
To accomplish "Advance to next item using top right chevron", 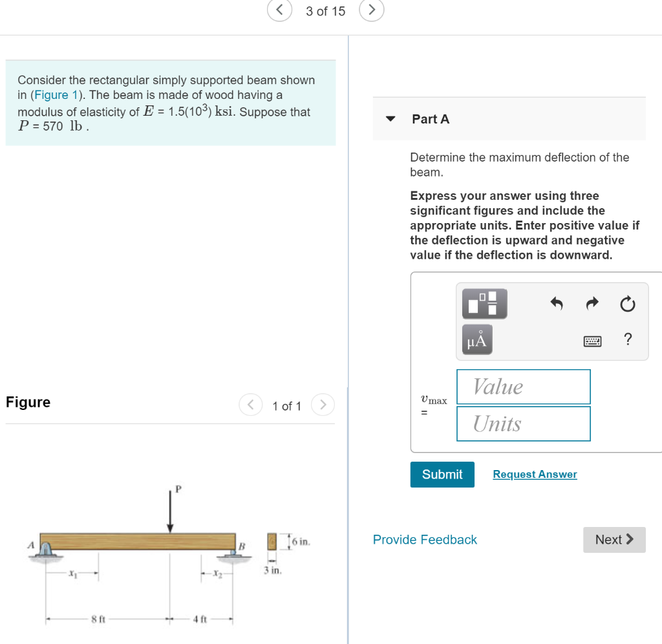I will pos(372,10).
